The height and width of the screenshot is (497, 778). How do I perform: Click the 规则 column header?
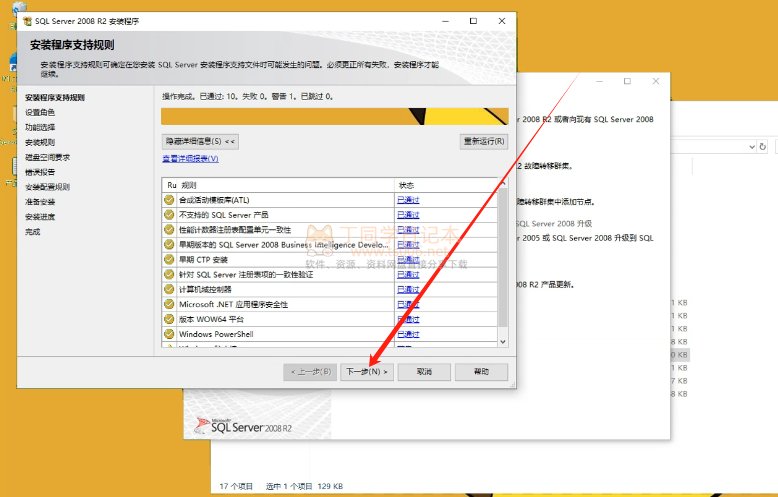click(x=285, y=185)
